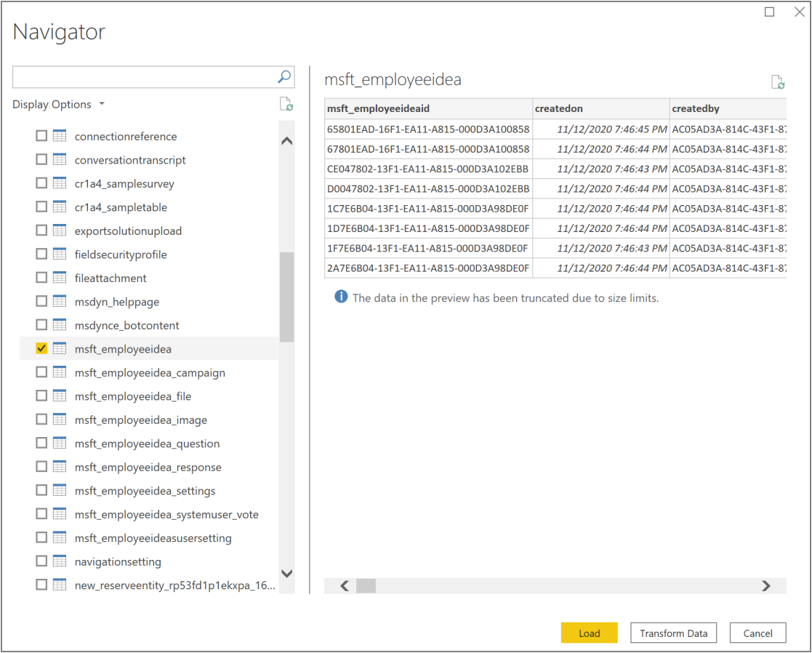Click the search magnifier icon
812x653 pixels.
click(x=284, y=76)
